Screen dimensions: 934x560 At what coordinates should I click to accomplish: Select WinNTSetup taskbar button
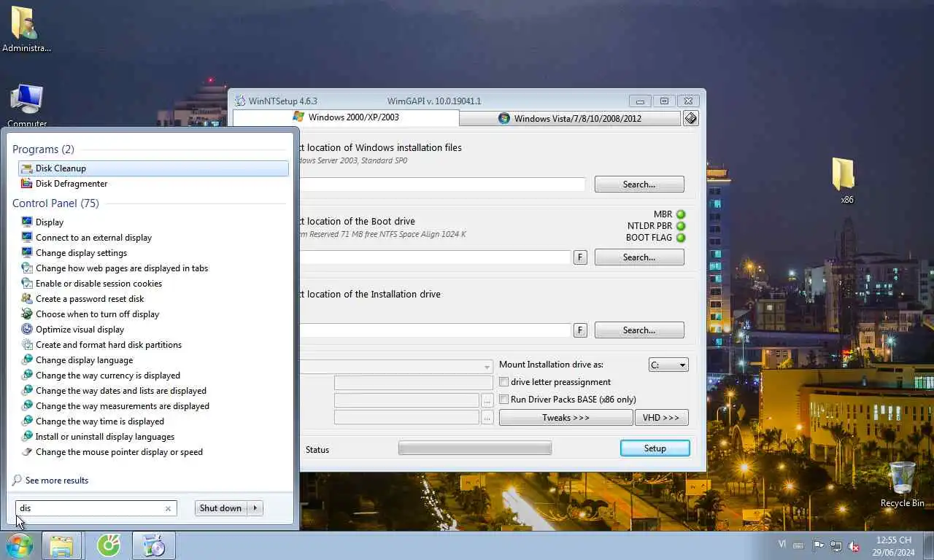click(x=154, y=545)
